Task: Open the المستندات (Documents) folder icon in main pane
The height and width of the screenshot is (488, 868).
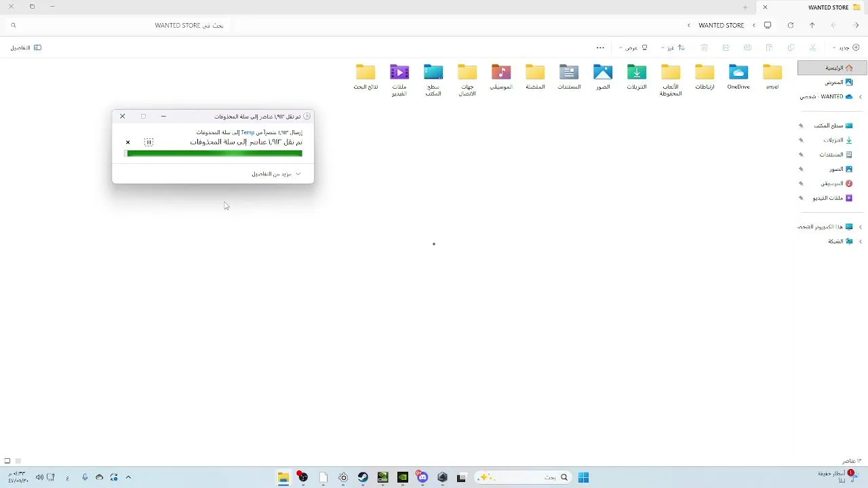Action: 569,72
